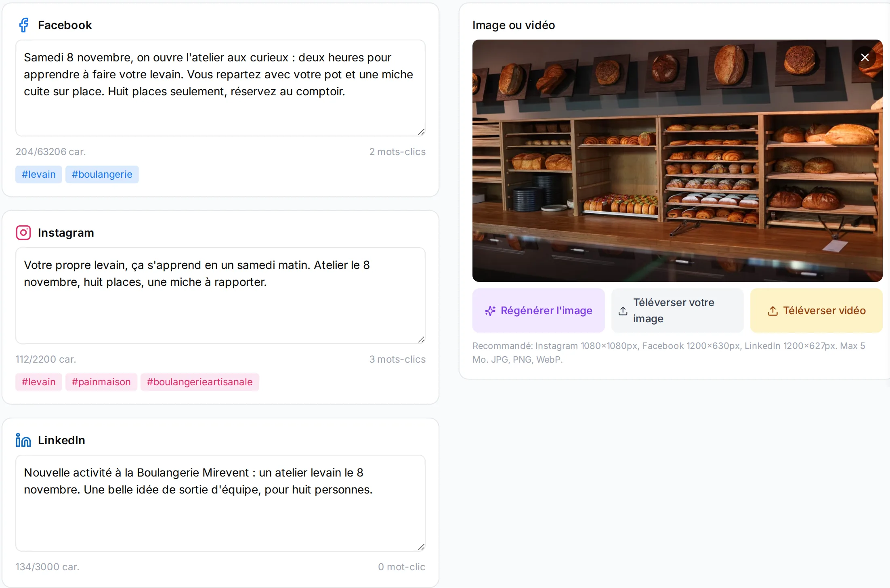The width and height of the screenshot is (890, 588).
Task: Click the Facebook section heading
Action: [65, 25]
